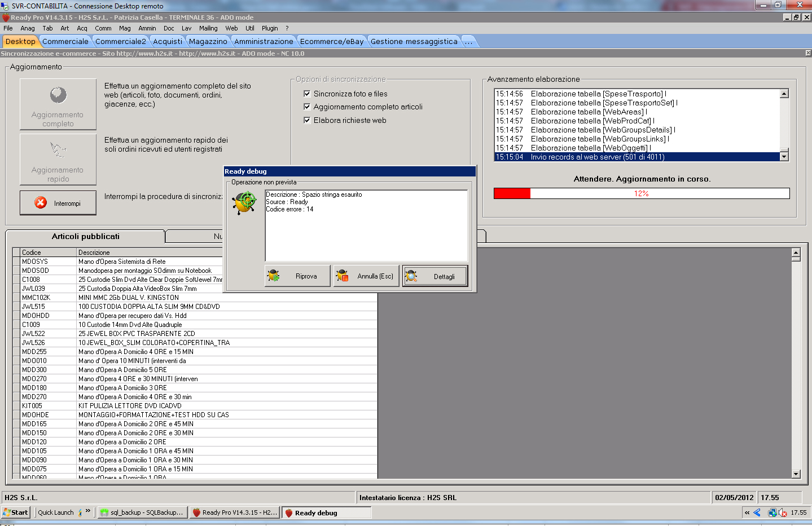
Task: Click the bug target icon in debug dialog
Action: (245, 202)
